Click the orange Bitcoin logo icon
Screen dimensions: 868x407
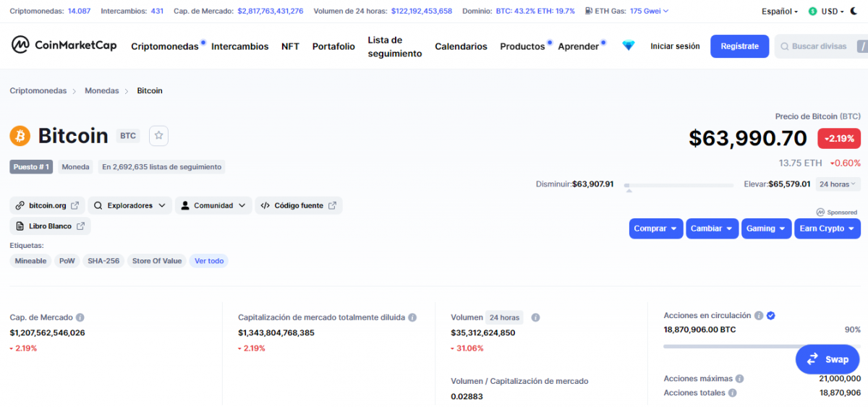20,135
